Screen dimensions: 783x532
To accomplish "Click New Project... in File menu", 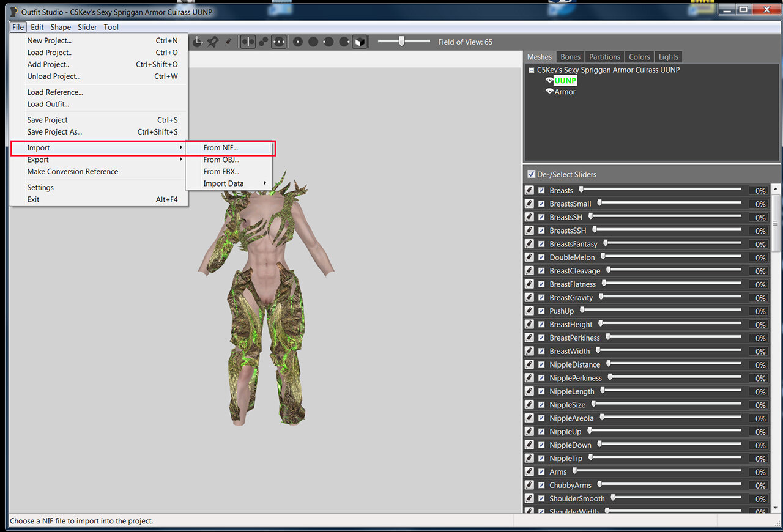I will [98, 41].
